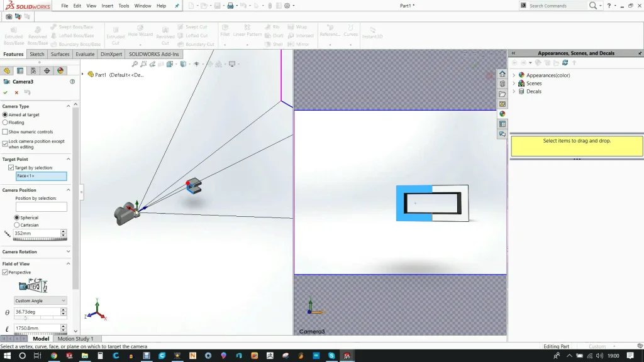Confirm Camera3 with the green checkmark
This screenshot has height=362, width=644.
(6, 92)
